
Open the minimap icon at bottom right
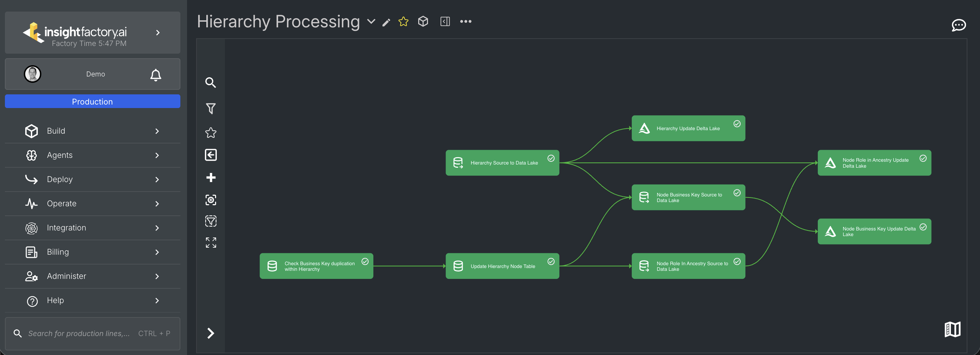(x=953, y=329)
